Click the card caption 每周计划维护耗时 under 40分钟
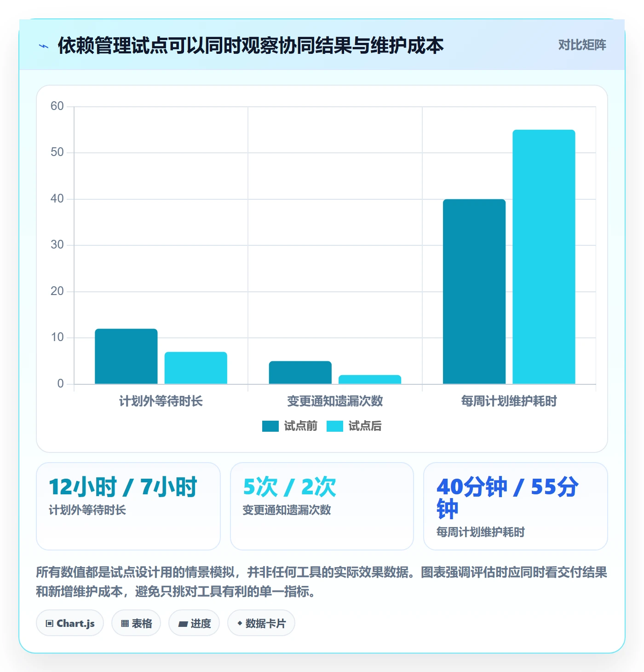This screenshot has height=672, width=644. (481, 532)
